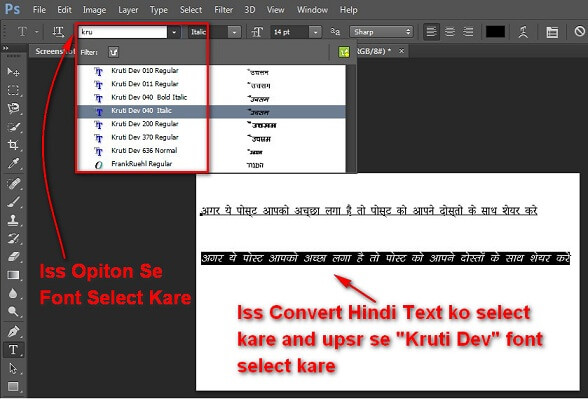Open the 3D menu
588x399 pixels.
[x=250, y=10]
